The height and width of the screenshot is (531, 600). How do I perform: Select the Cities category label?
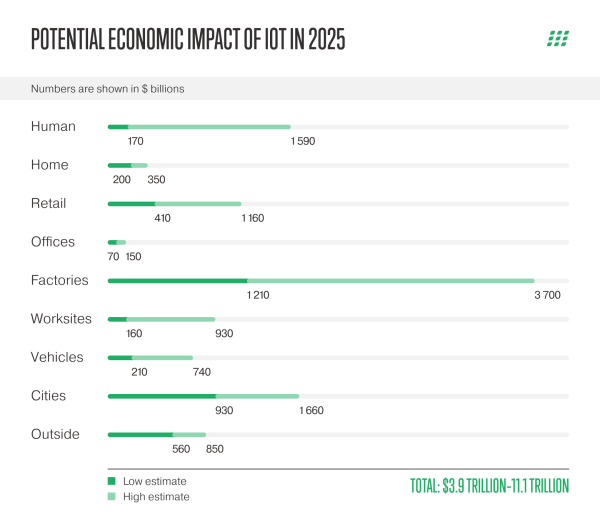[48, 396]
